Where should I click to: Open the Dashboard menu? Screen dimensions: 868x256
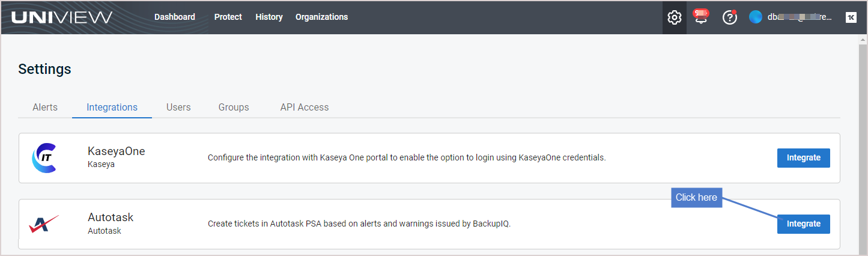pyautogui.click(x=175, y=17)
